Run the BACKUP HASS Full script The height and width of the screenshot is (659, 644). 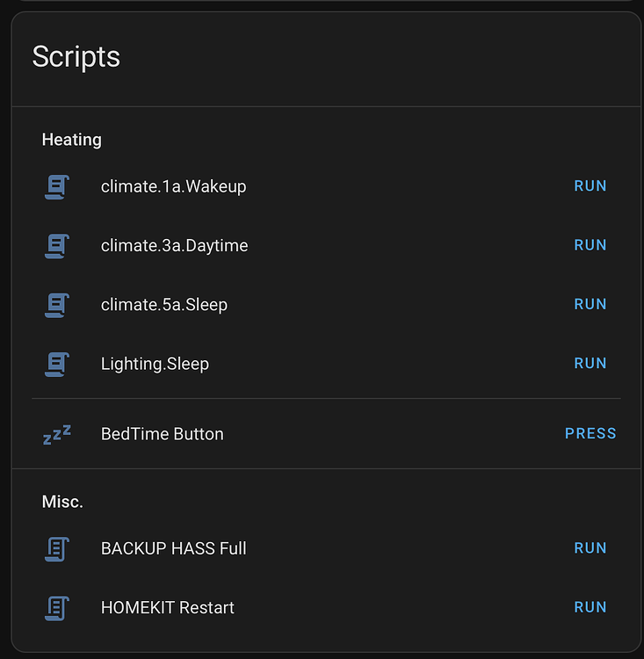[x=590, y=548]
